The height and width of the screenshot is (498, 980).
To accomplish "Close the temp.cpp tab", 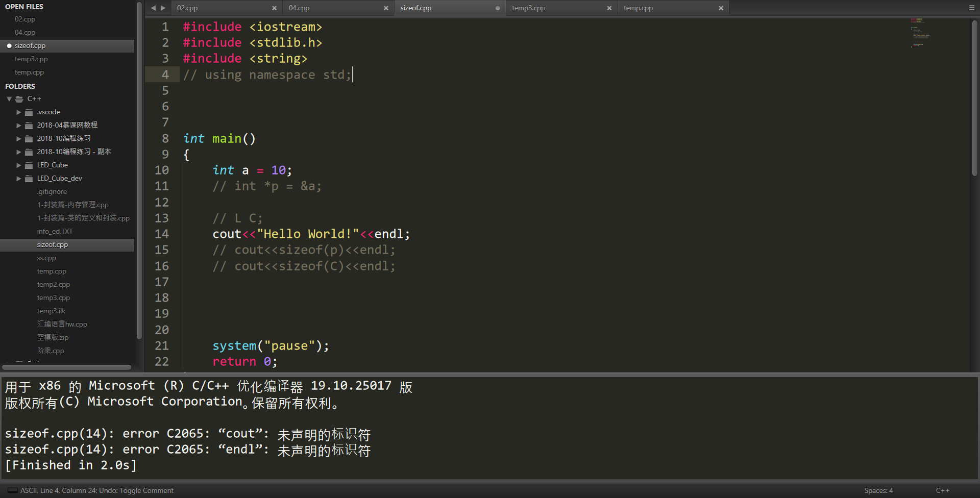I will [721, 8].
